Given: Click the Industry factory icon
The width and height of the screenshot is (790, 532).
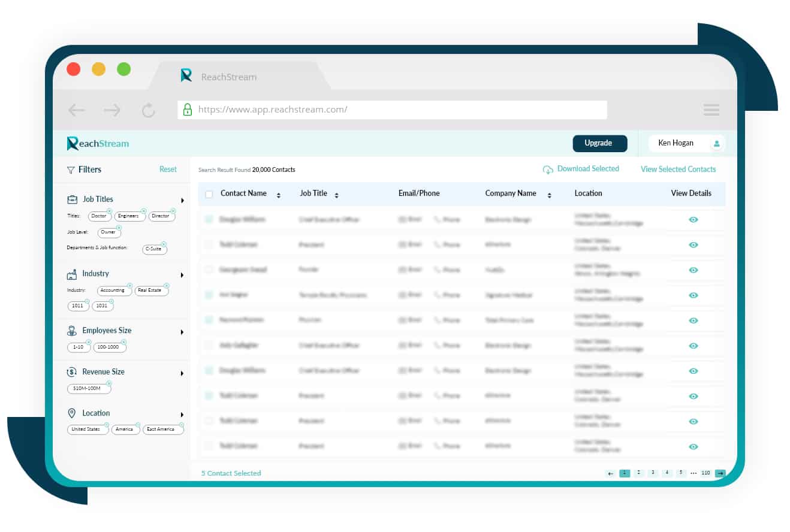Looking at the screenshot, I should 71,274.
